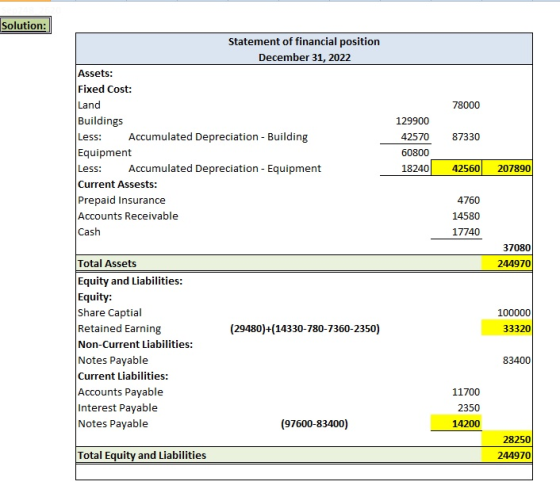Select formula (29480)+(14330-780-7360-2350)
Screen dimensions: 560x493
tap(305, 328)
